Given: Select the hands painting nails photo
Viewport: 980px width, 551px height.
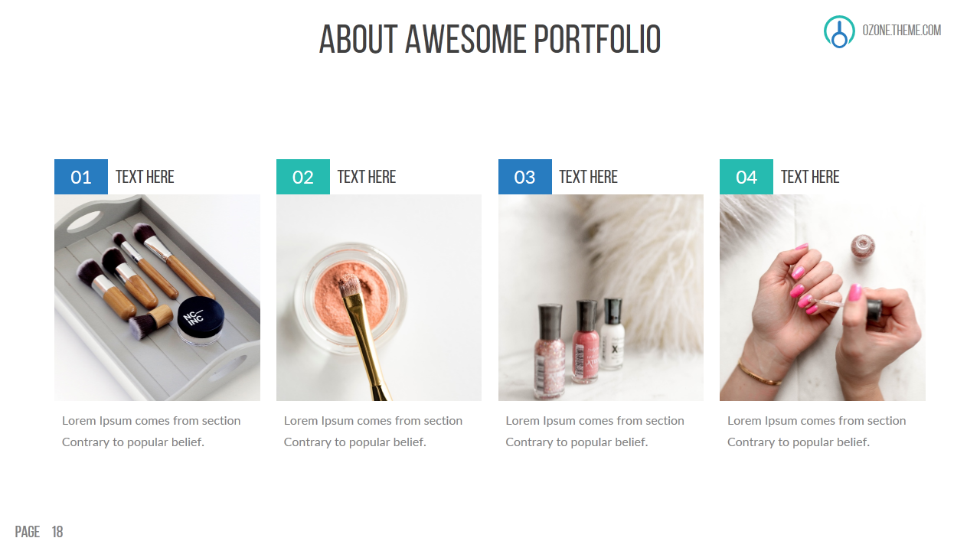Looking at the screenshot, I should coord(822,298).
